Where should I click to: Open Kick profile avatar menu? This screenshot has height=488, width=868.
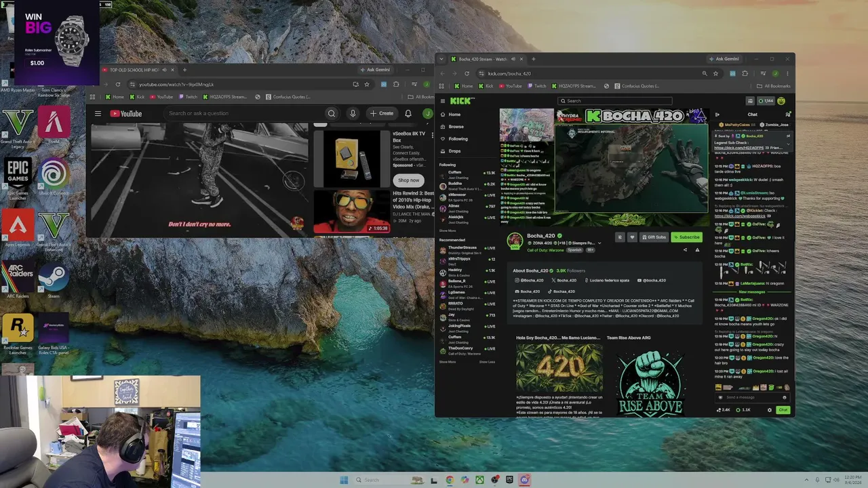(781, 101)
